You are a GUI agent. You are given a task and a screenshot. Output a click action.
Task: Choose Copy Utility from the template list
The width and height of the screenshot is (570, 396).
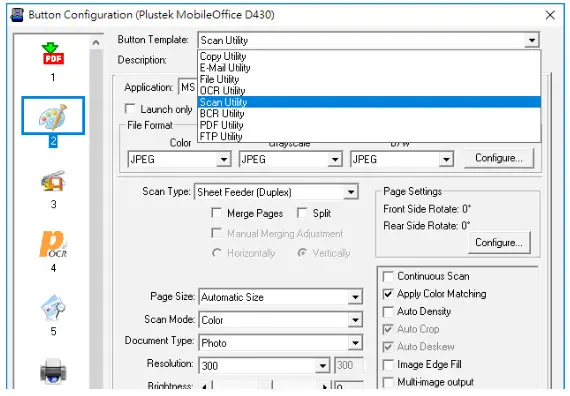pos(369,56)
